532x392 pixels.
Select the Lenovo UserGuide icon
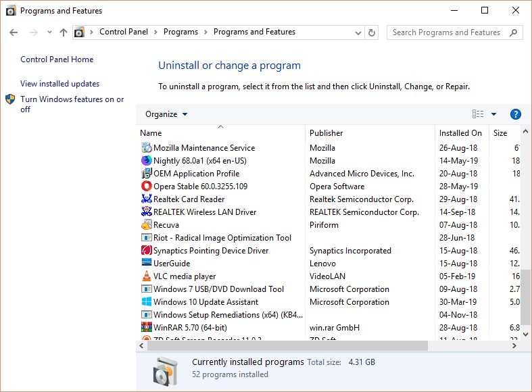[x=146, y=262]
